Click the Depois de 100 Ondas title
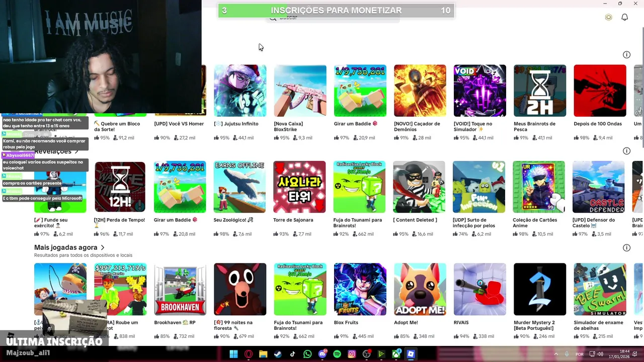 598,124
